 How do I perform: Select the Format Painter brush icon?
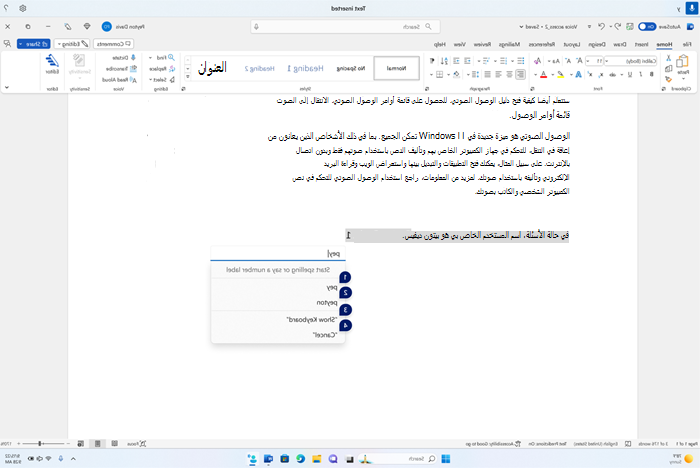[x=668, y=79]
